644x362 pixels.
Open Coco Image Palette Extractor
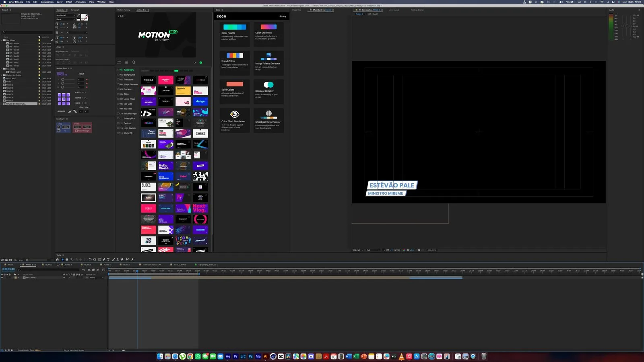tap(268, 62)
